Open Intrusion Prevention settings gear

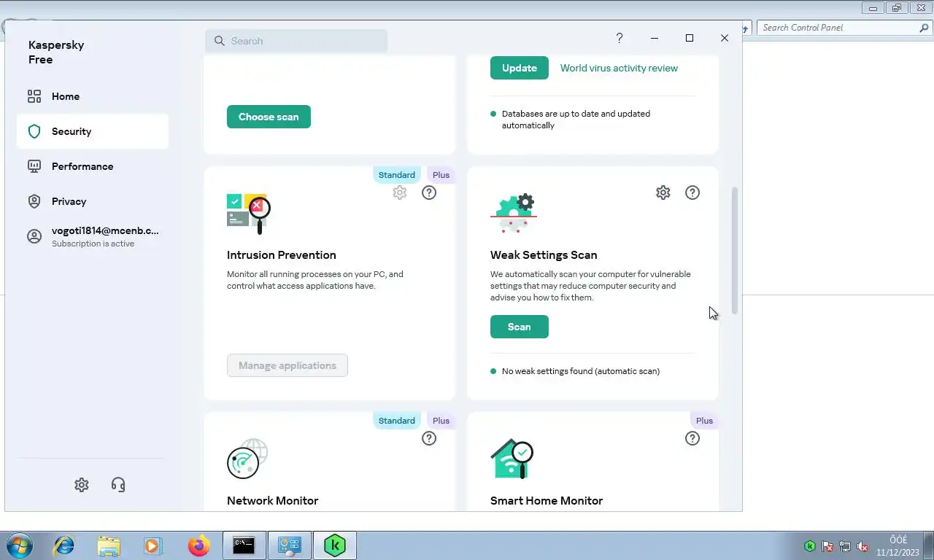click(400, 192)
